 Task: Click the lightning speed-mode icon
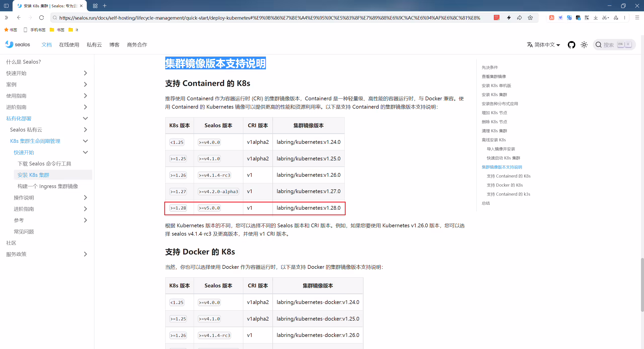click(x=509, y=18)
